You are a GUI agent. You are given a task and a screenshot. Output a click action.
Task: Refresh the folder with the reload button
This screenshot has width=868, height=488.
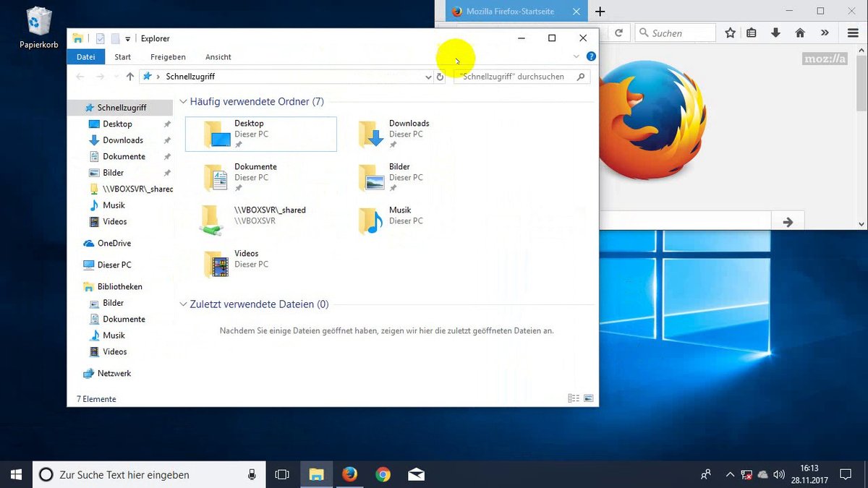[x=441, y=77]
